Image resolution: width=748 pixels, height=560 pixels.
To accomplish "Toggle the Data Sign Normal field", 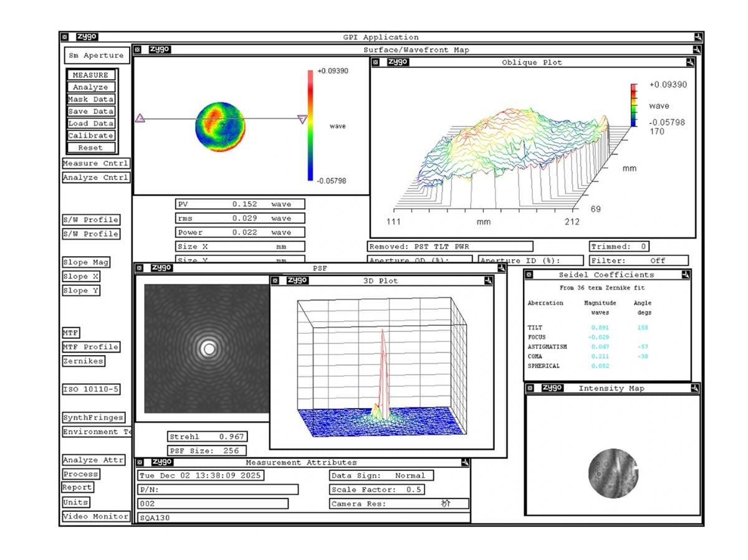I will click(x=381, y=475).
